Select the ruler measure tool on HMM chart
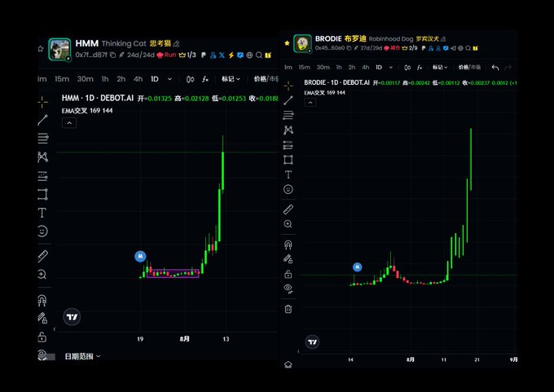 tap(42, 256)
